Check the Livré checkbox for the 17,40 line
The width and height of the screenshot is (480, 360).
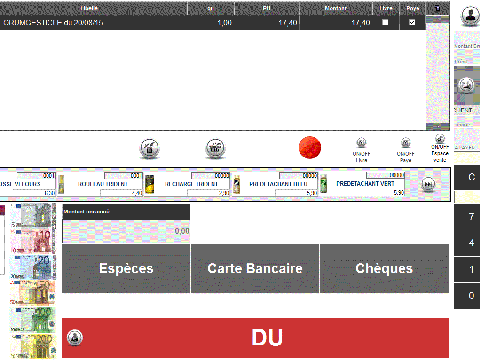pos(385,22)
